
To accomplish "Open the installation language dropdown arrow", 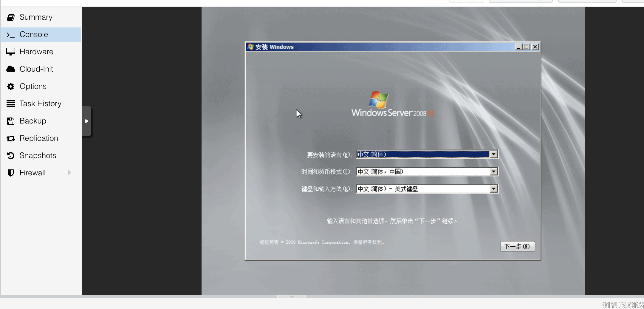I will coord(494,154).
